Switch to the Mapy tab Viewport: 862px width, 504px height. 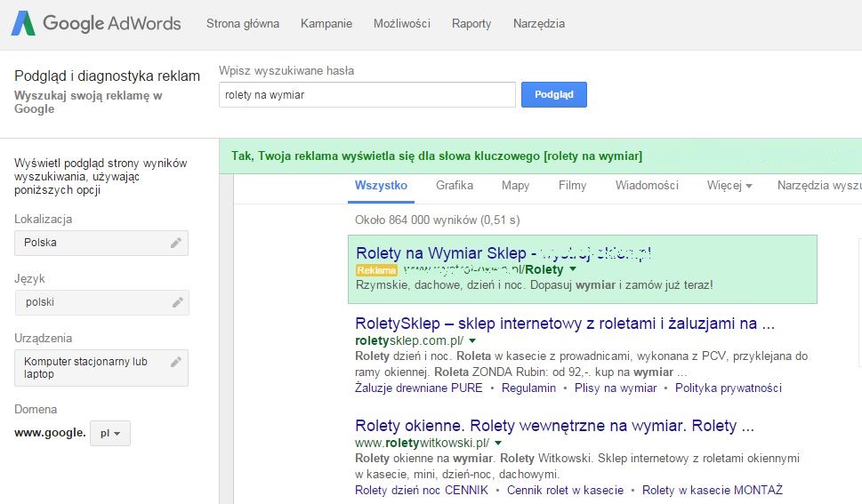coord(516,186)
